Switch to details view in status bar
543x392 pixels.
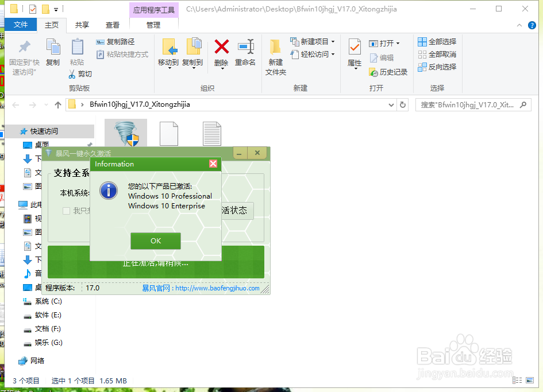coord(517,381)
